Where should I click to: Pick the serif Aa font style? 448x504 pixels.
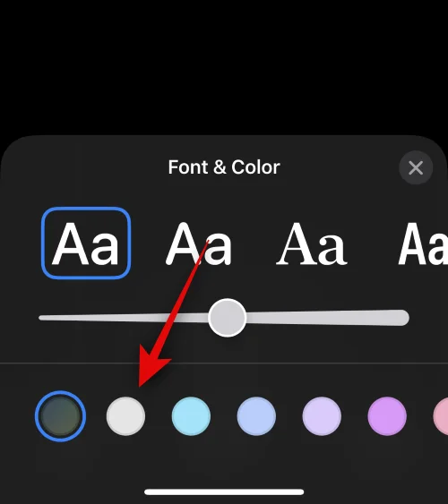tap(312, 243)
